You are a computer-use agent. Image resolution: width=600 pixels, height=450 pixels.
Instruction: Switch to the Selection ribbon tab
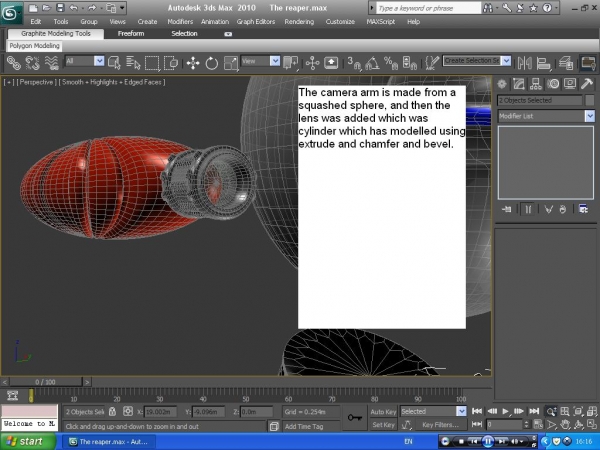pyautogui.click(x=184, y=34)
